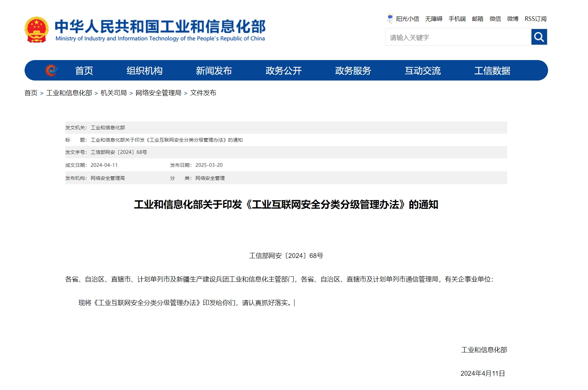Open the 微信 link
The image size is (588, 390).
495,19
